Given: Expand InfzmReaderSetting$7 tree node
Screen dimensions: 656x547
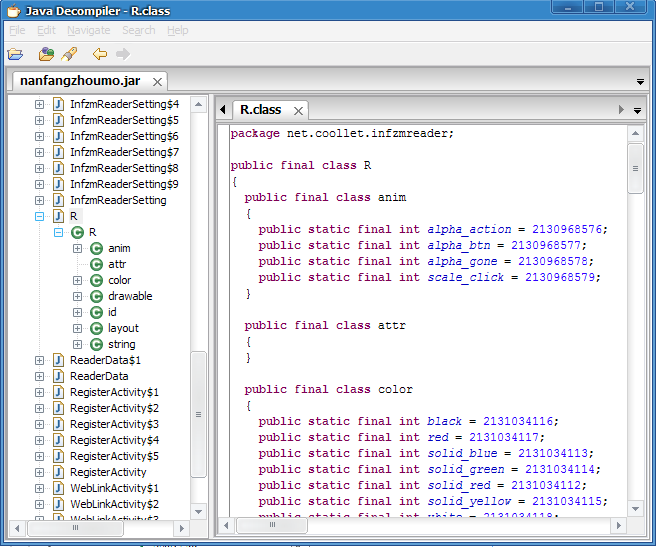Looking at the screenshot, I should (x=39, y=152).
